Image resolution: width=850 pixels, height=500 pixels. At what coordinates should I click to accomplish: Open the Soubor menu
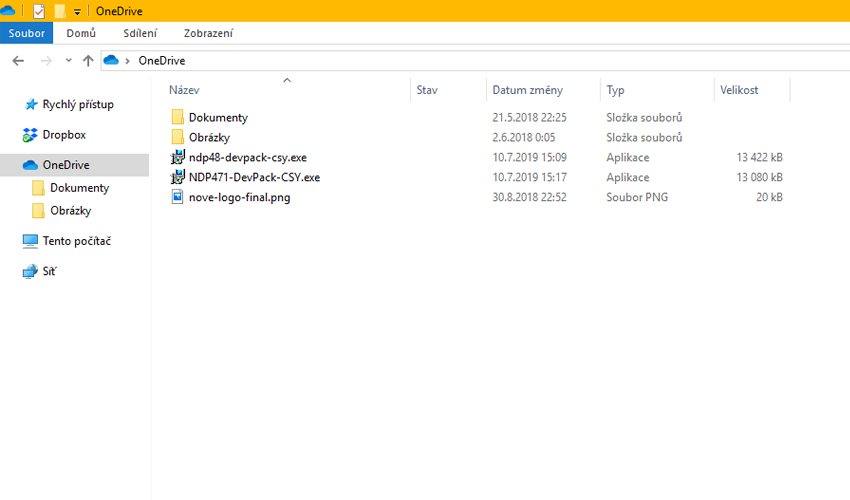tap(27, 33)
